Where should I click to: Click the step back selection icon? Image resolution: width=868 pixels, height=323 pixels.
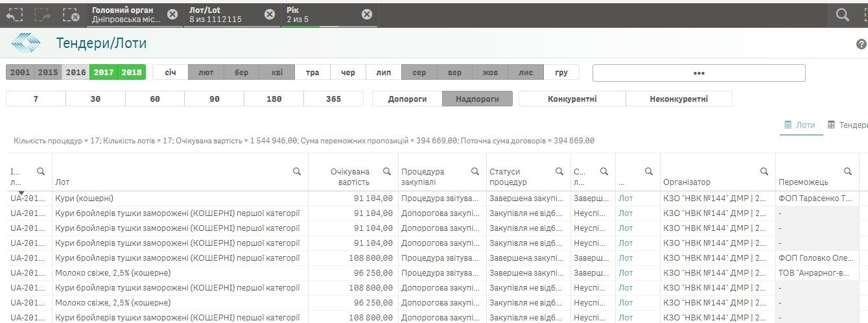(14, 14)
